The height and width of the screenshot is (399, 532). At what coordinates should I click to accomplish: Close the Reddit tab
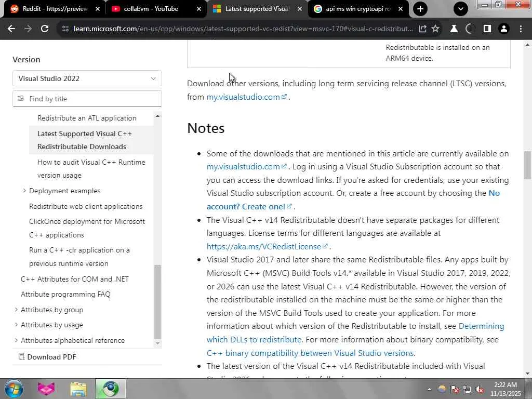[98, 9]
